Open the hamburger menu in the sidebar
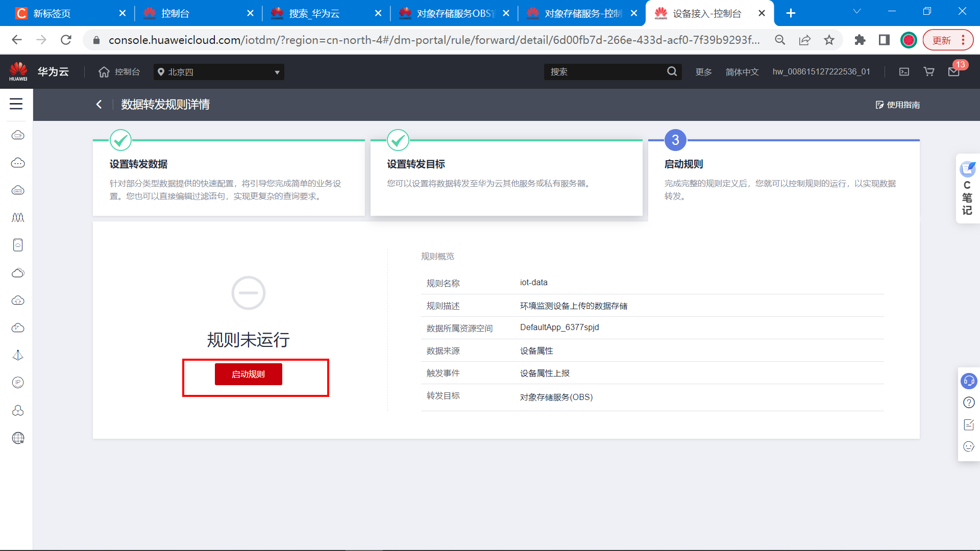The height and width of the screenshot is (551, 980). coord(16,104)
